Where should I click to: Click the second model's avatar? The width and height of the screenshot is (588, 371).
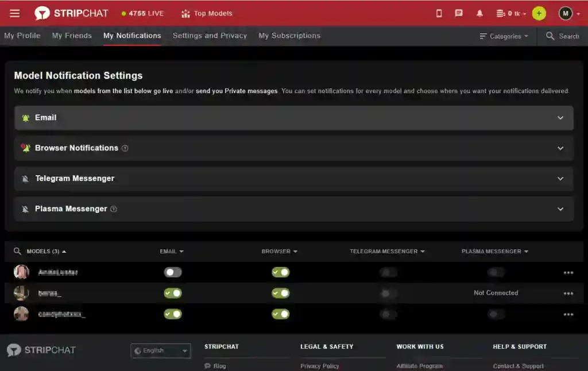click(21, 293)
